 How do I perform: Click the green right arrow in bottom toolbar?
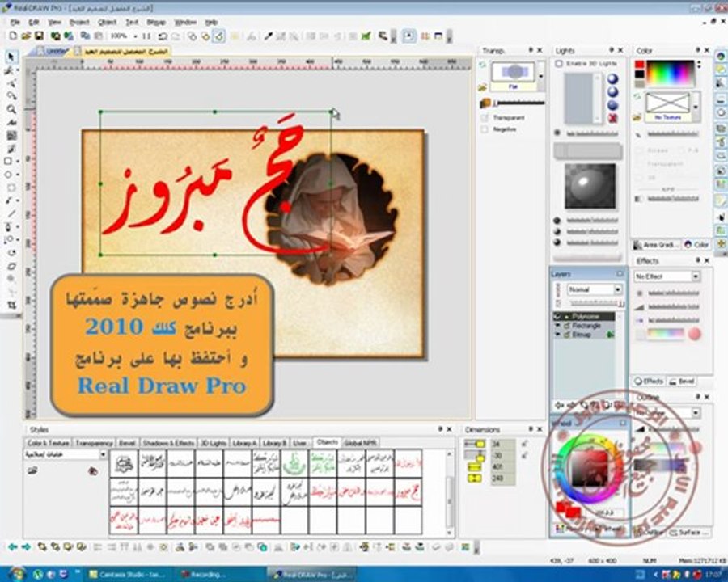pyautogui.click(x=26, y=546)
